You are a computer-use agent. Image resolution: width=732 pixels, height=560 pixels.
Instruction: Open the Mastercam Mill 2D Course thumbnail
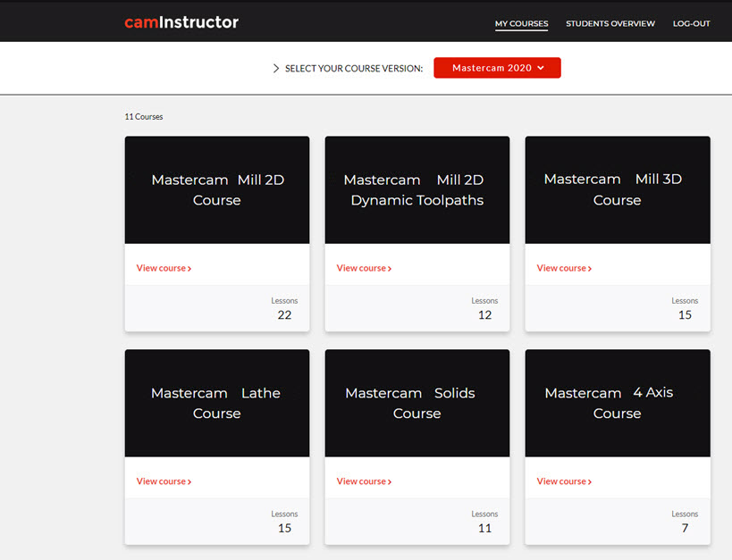click(217, 190)
